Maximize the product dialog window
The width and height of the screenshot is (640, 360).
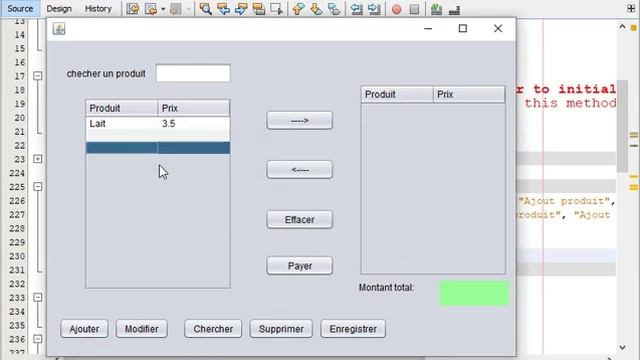pos(462,29)
